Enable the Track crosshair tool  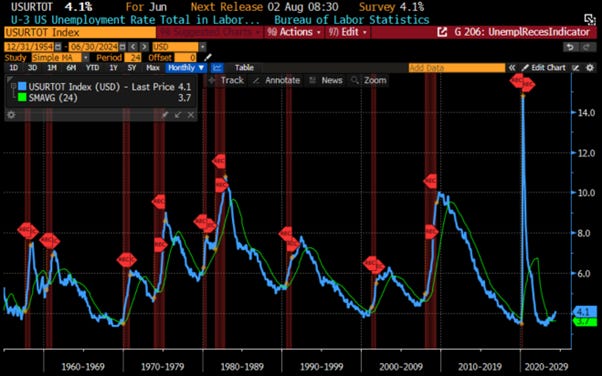[226, 80]
